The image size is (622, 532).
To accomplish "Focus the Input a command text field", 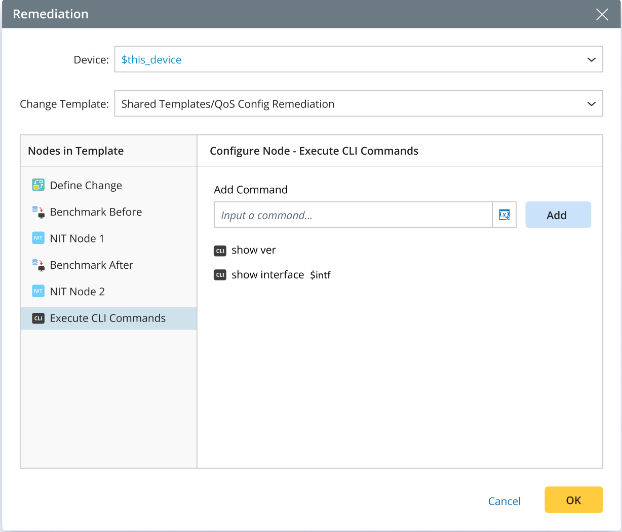I will point(352,215).
